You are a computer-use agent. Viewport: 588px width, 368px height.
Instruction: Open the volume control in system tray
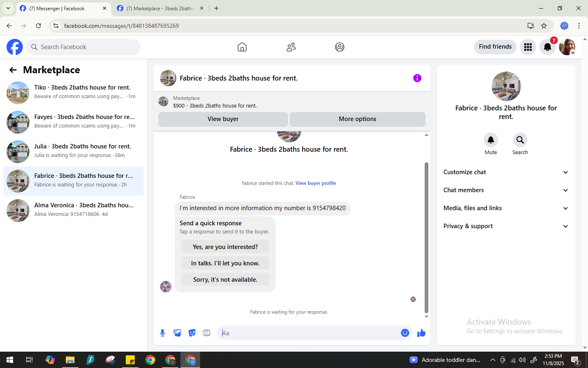tap(522, 360)
